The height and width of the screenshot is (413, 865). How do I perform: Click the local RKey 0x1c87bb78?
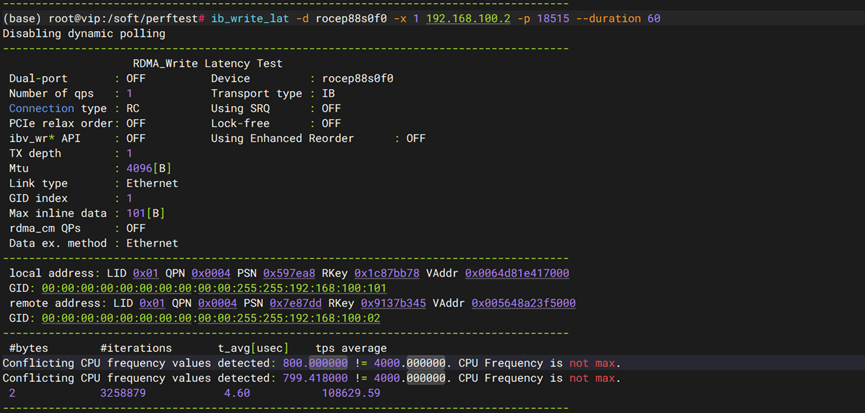tap(383, 273)
